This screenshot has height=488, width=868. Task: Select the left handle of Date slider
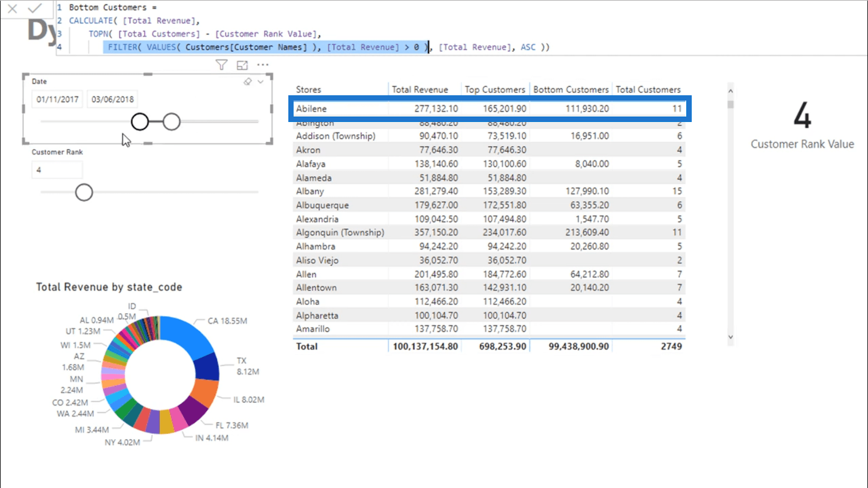coord(140,122)
